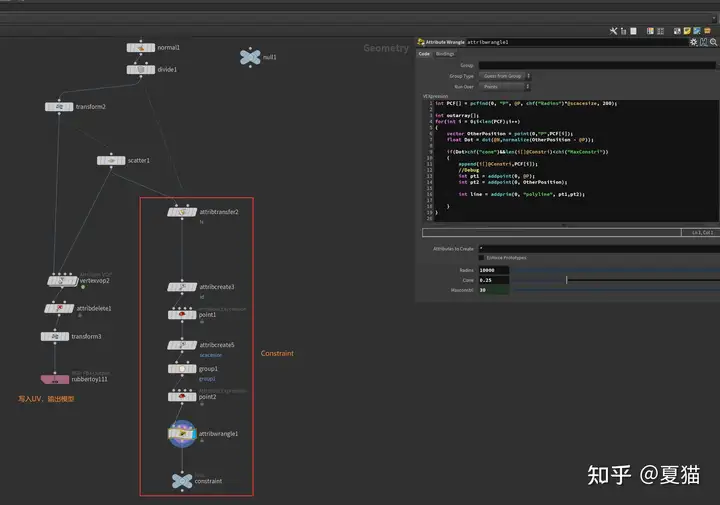Screen dimensions: 720x505
Task: Click the Radius value field
Action: (494, 270)
